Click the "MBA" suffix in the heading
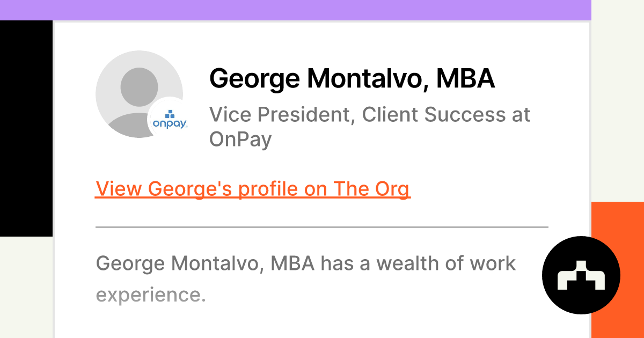 point(465,79)
